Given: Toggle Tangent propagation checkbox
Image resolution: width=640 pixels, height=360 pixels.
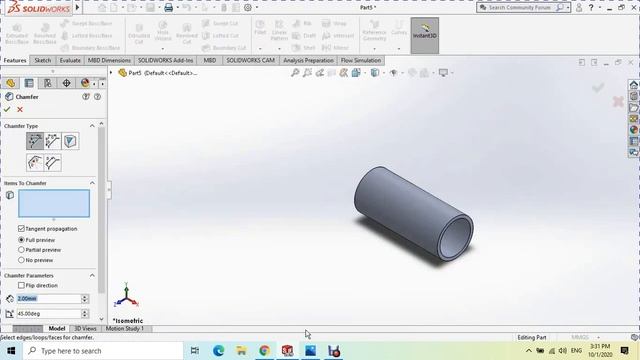Looking at the screenshot, I should (21, 229).
